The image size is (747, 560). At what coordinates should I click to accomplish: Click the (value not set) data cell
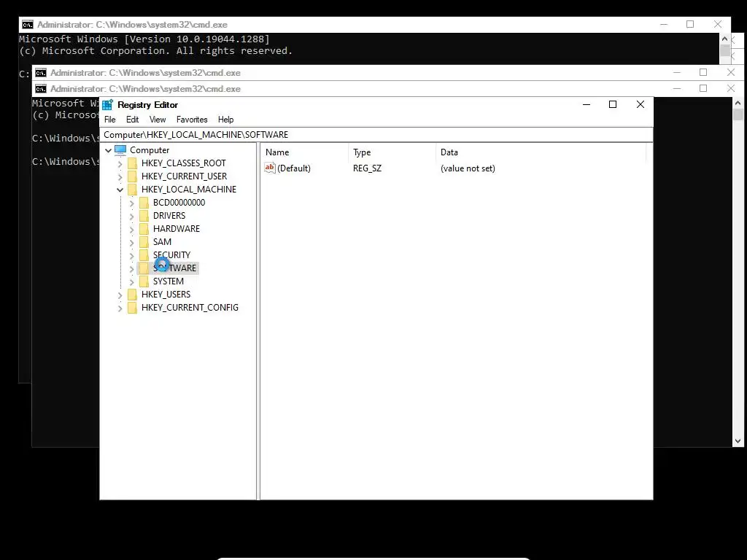[468, 168]
